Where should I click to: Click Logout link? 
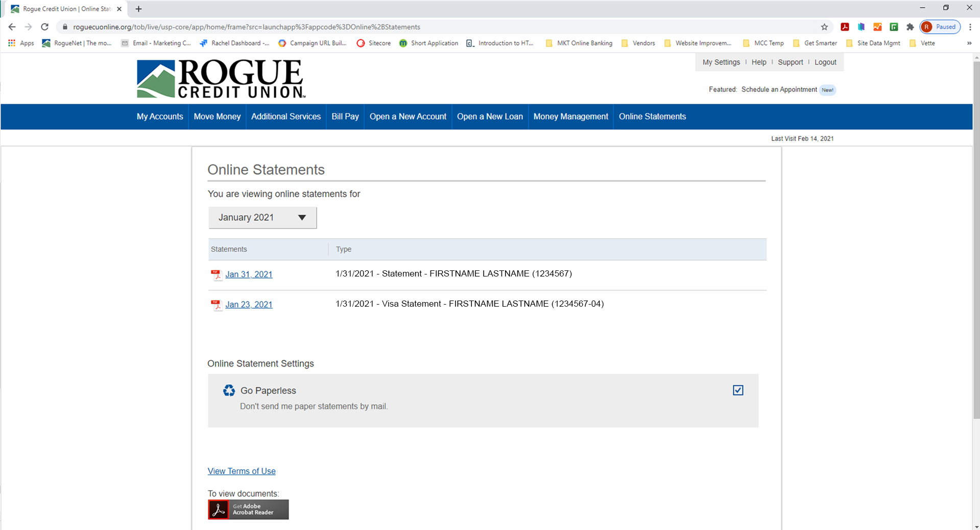tap(825, 62)
